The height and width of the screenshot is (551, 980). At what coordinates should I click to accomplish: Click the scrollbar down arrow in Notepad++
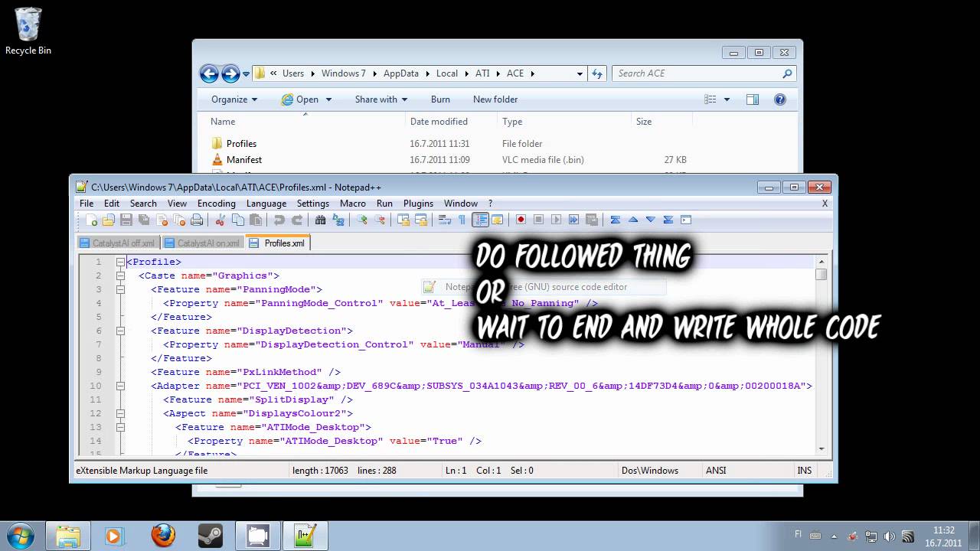pyautogui.click(x=822, y=449)
